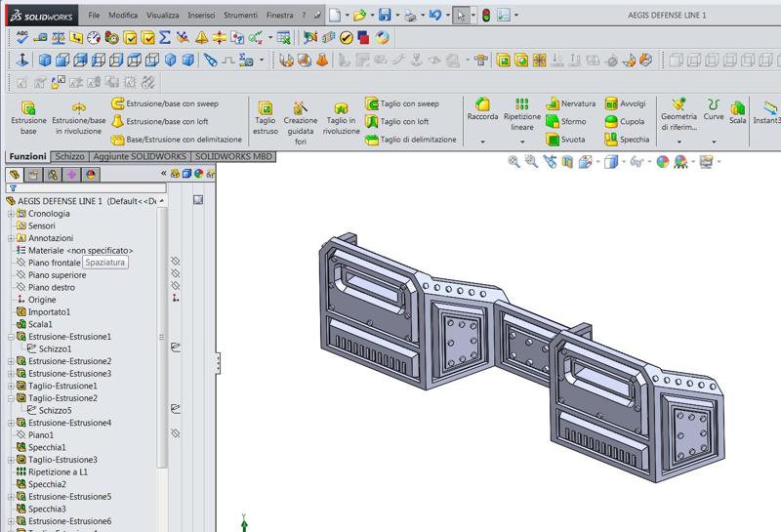Image resolution: width=781 pixels, height=532 pixels.
Task: Open Creazione guidata fori
Action: (x=300, y=116)
